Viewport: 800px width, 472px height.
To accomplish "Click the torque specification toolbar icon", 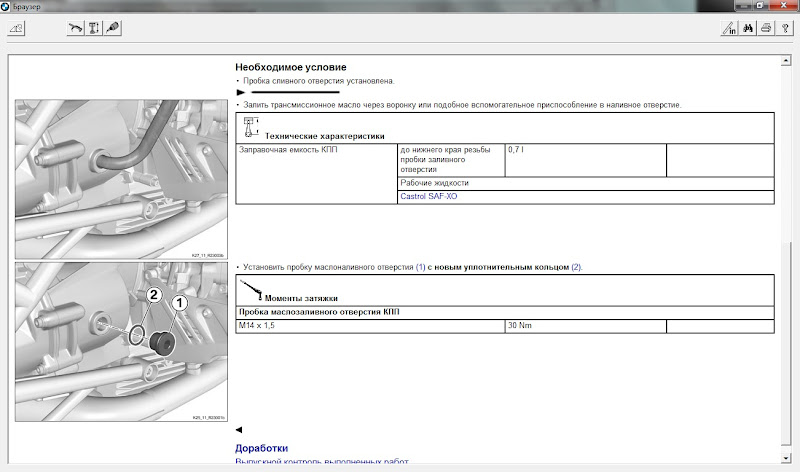I will click(x=93, y=28).
